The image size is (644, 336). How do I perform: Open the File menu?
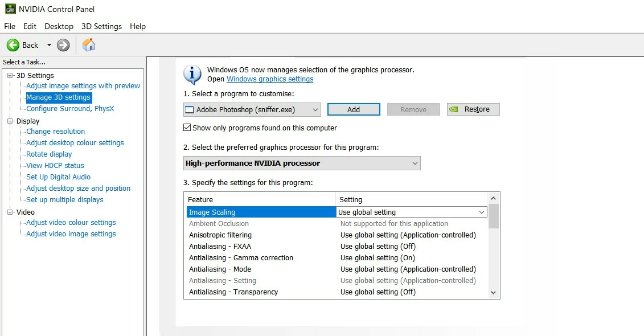10,26
